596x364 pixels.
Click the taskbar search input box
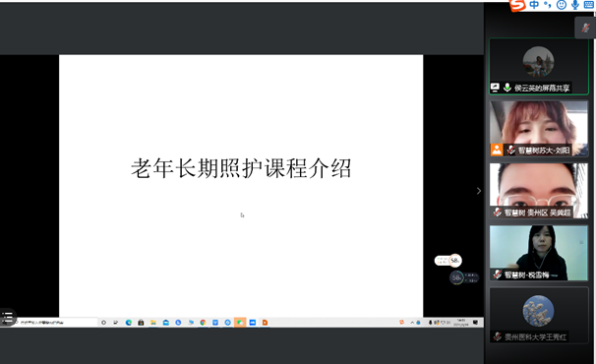(56, 322)
